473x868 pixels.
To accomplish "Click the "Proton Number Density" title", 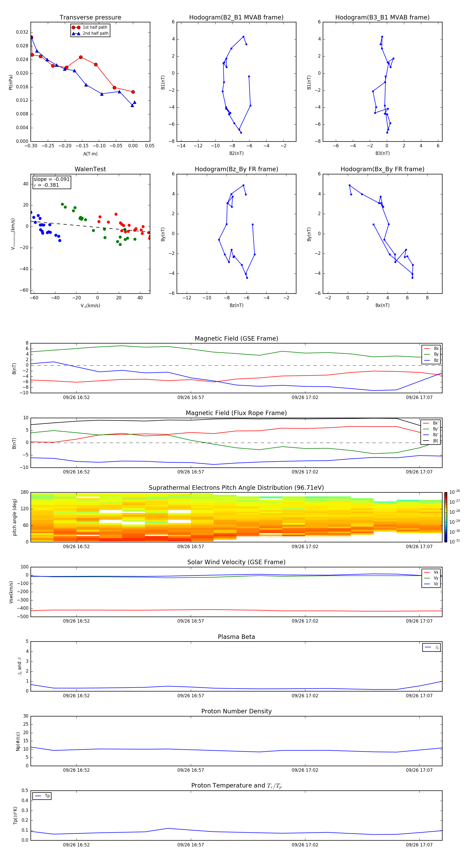I will coord(236,711).
